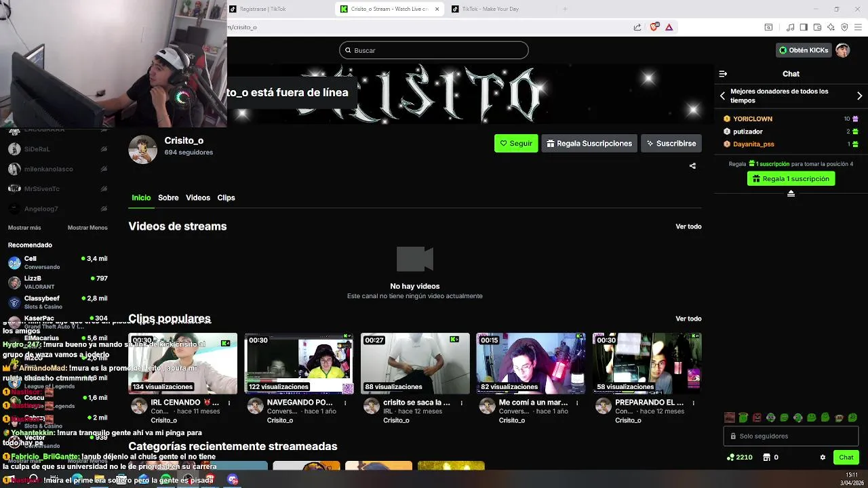Viewport: 868px width, 488px height.
Task: Open Ver todo for Clips populares
Action: click(x=688, y=319)
